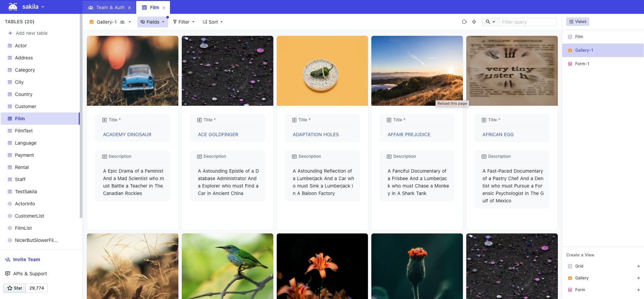Open the ACE GOLDFINGER title link
This screenshot has height=299, width=644.
pos(218,134)
